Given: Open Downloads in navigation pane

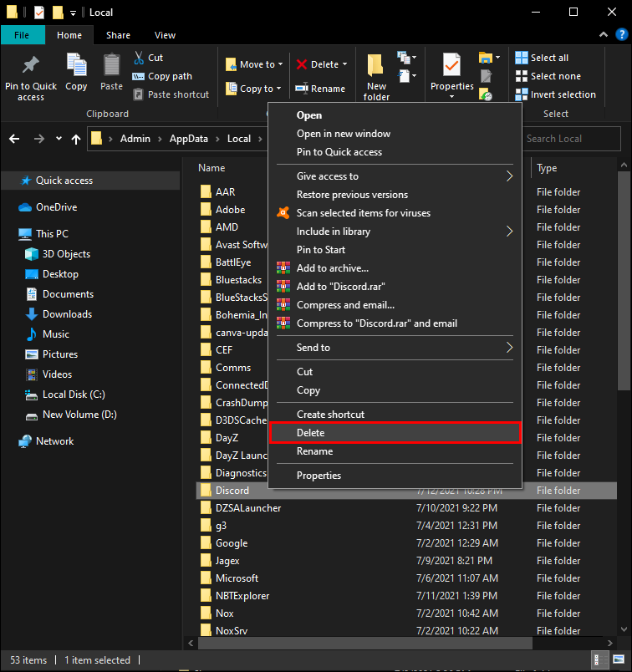Looking at the screenshot, I should 59,314.
